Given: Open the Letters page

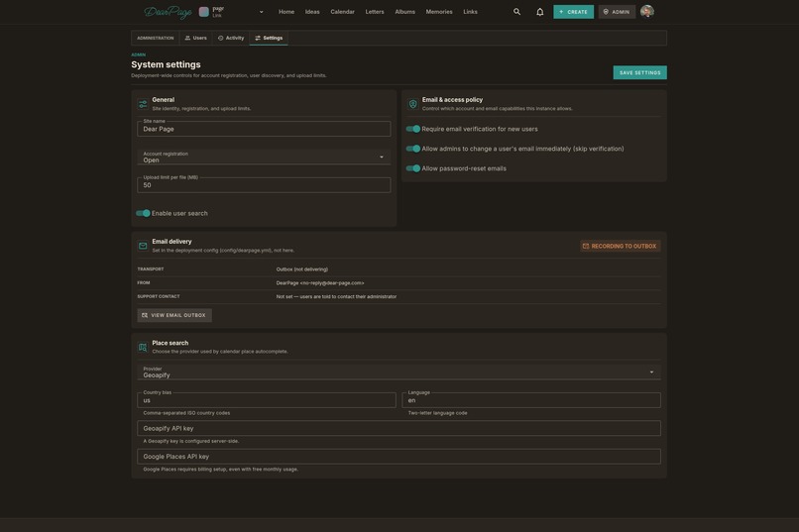Looking at the screenshot, I should tap(375, 12).
